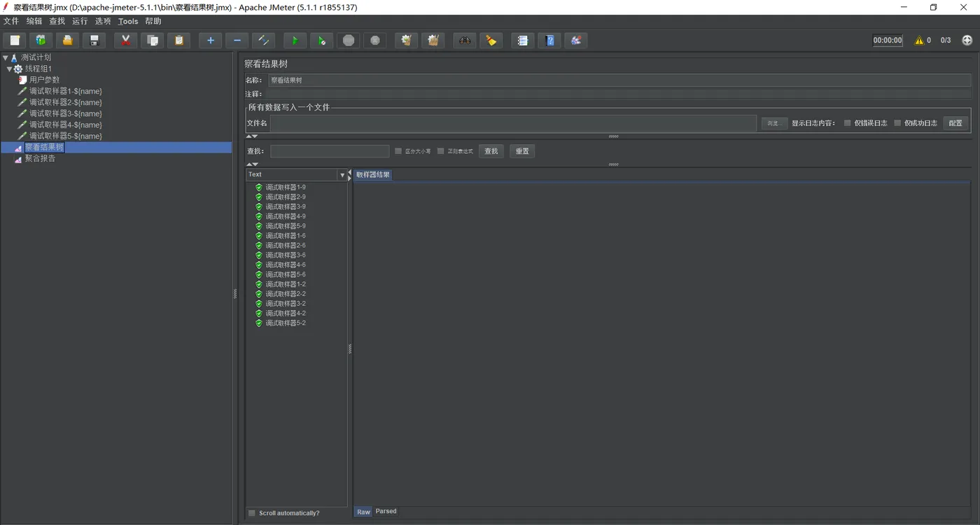Click the Copy icon in toolbar
Viewport: 980px width, 525px height.
152,41
